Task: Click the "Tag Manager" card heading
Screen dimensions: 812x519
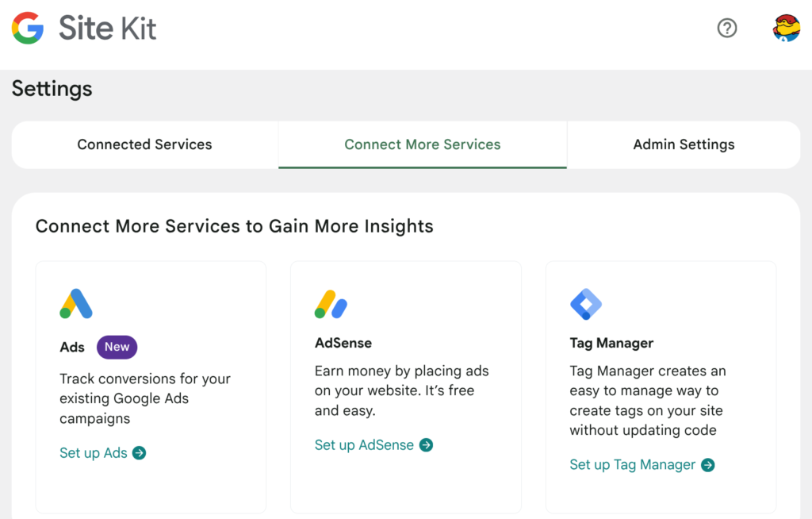Action: tap(611, 344)
